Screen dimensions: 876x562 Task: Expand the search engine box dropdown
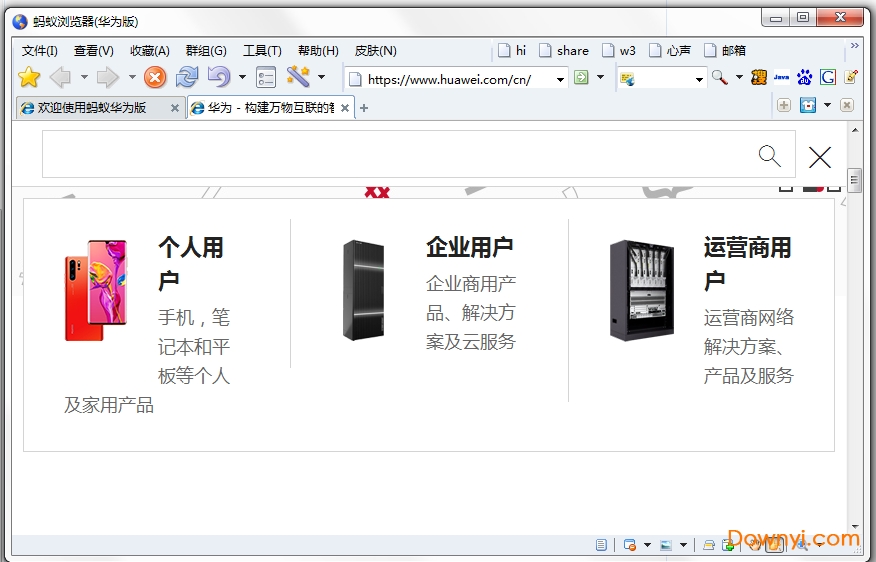699,79
